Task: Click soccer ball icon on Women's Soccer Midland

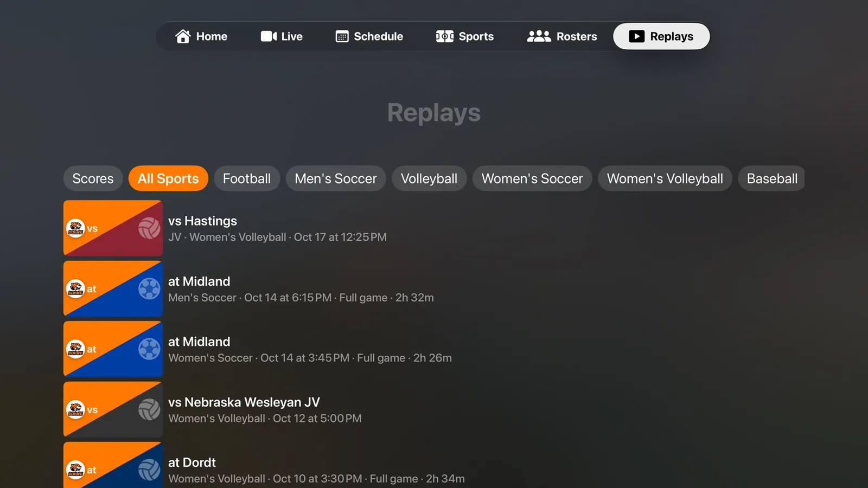Action: click(149, 349)
